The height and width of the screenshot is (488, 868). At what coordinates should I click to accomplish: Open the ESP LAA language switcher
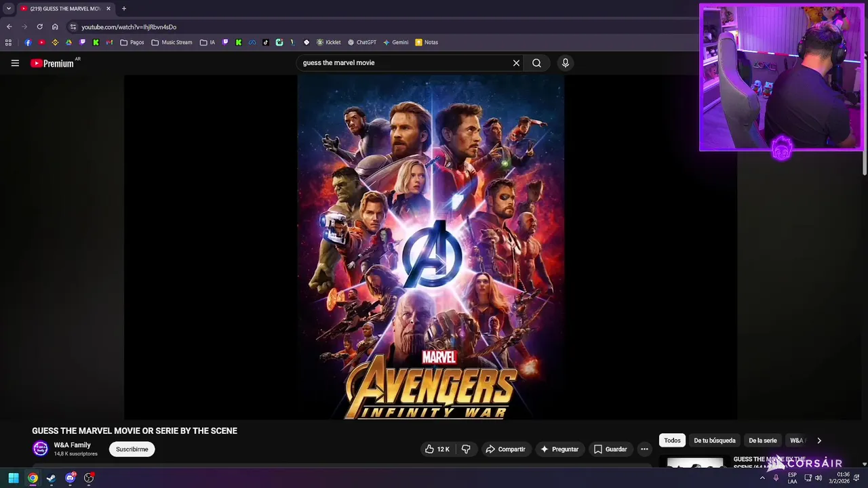(x=792, y=478)
